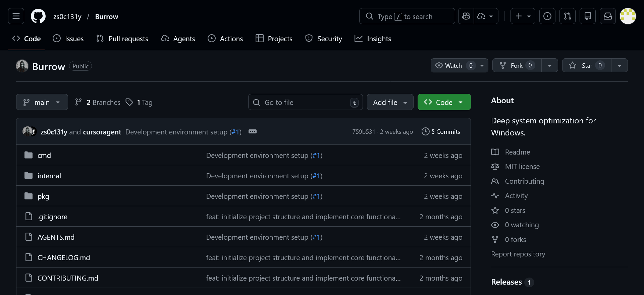Expand commit message ellipsis button
The width and height of the screenshot is (644, 295).
(253, 131)
